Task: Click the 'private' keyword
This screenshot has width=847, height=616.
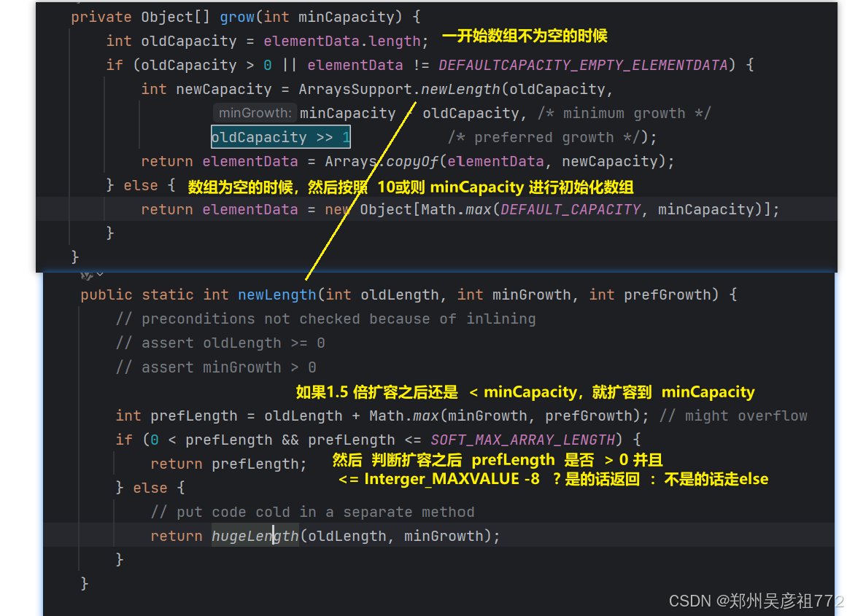Action: coord(101,17)
